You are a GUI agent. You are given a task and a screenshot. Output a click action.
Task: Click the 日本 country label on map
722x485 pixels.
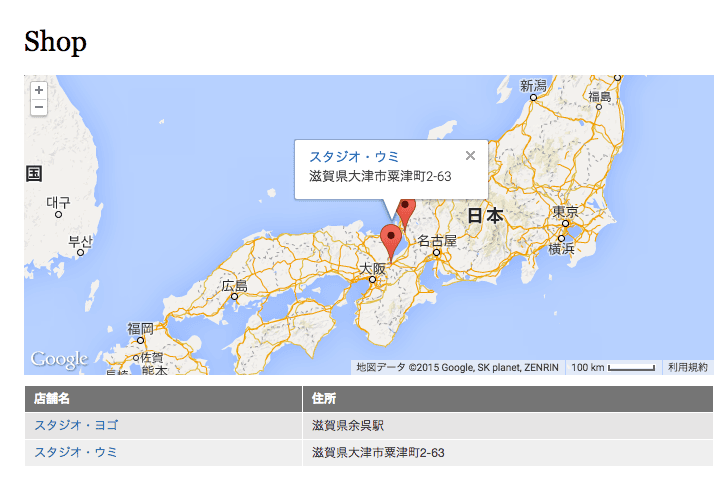[x=485, y=216]
